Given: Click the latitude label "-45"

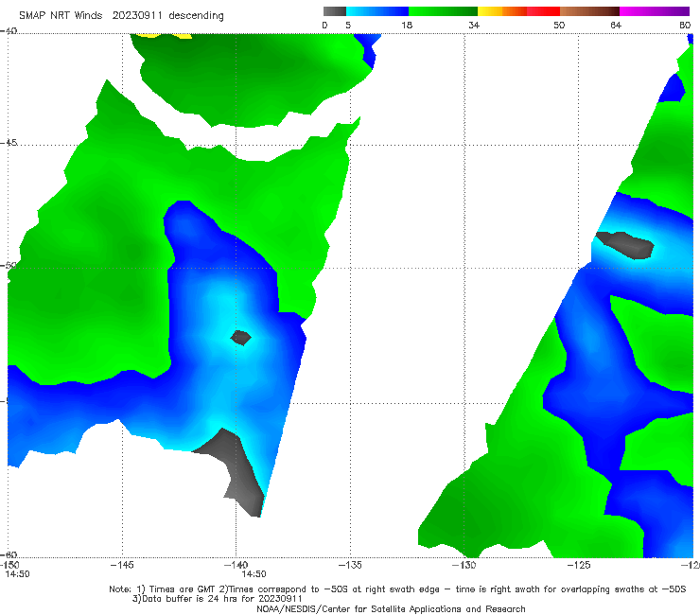Looking at the screenshot, I should coord(9,143).
